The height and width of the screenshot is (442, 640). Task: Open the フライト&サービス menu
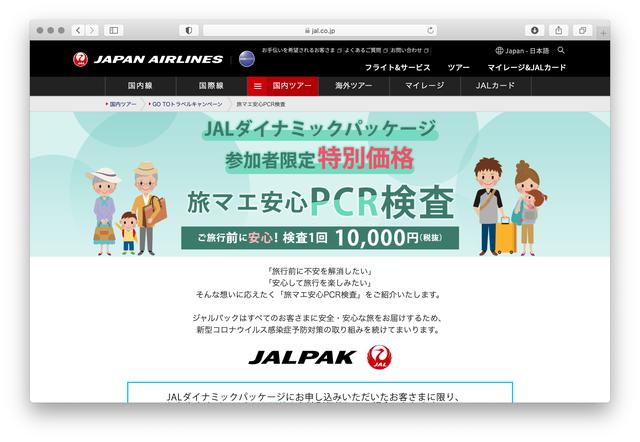pyautogui.click(x=397, y=67)
